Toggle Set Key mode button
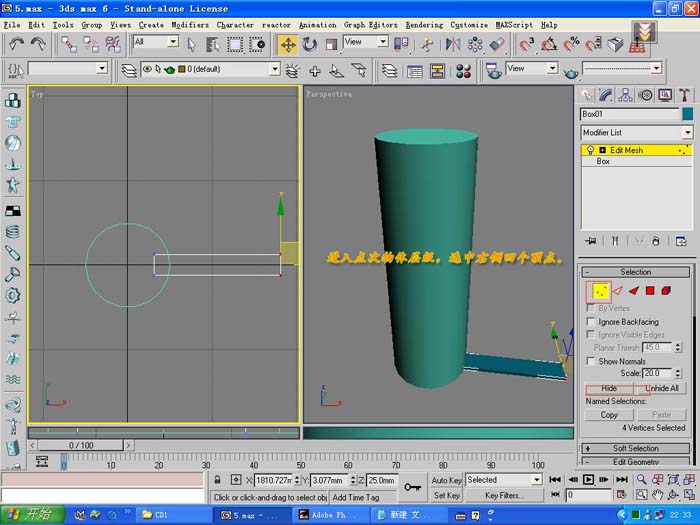The image size is (700, 525). coord(446,495)
